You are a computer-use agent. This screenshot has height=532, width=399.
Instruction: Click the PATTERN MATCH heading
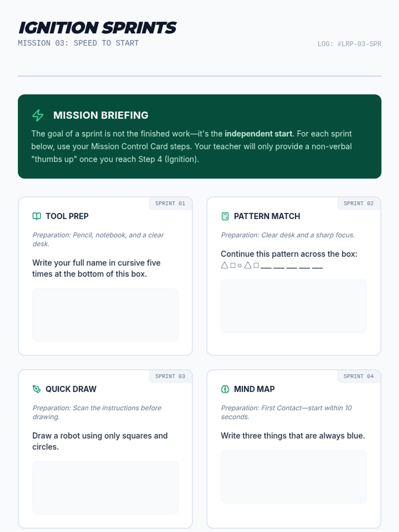tap(267, 216)
